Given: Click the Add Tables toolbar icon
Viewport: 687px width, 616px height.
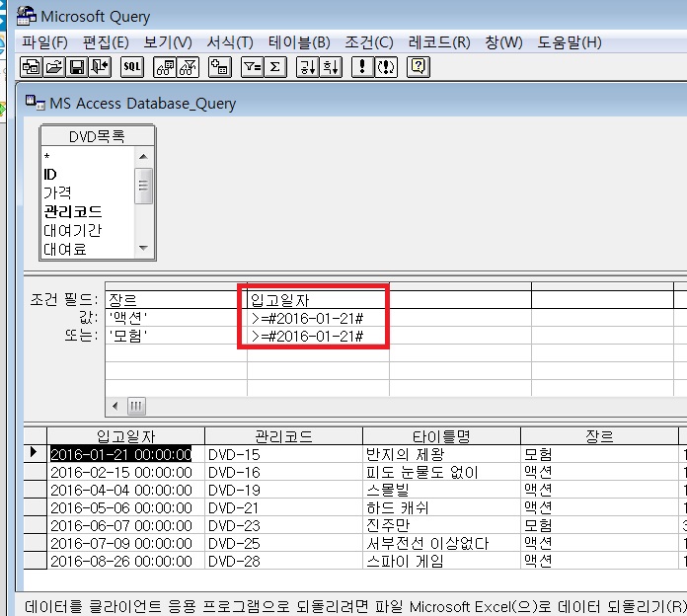Looking at the screenshot, I should point(220,66).
